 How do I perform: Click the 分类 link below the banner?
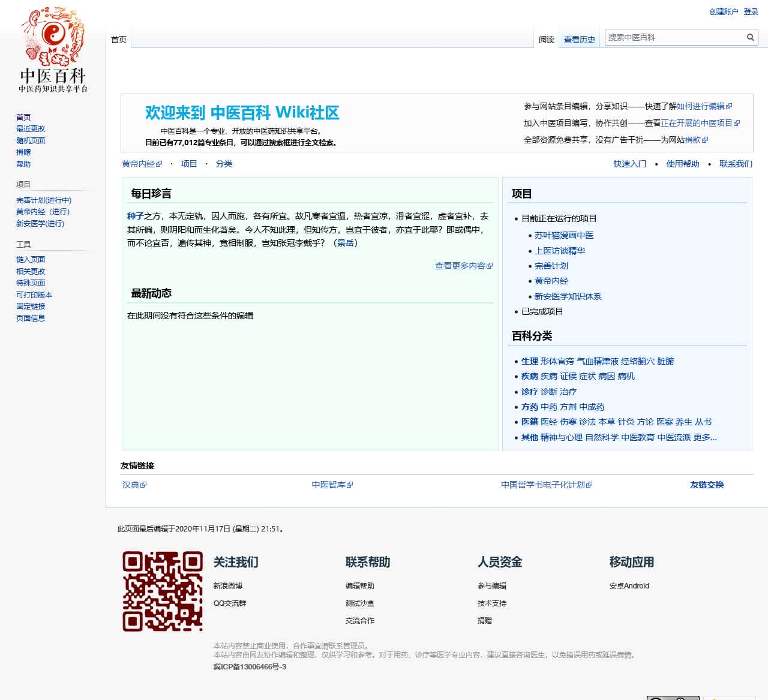click(x=224, y=164)
